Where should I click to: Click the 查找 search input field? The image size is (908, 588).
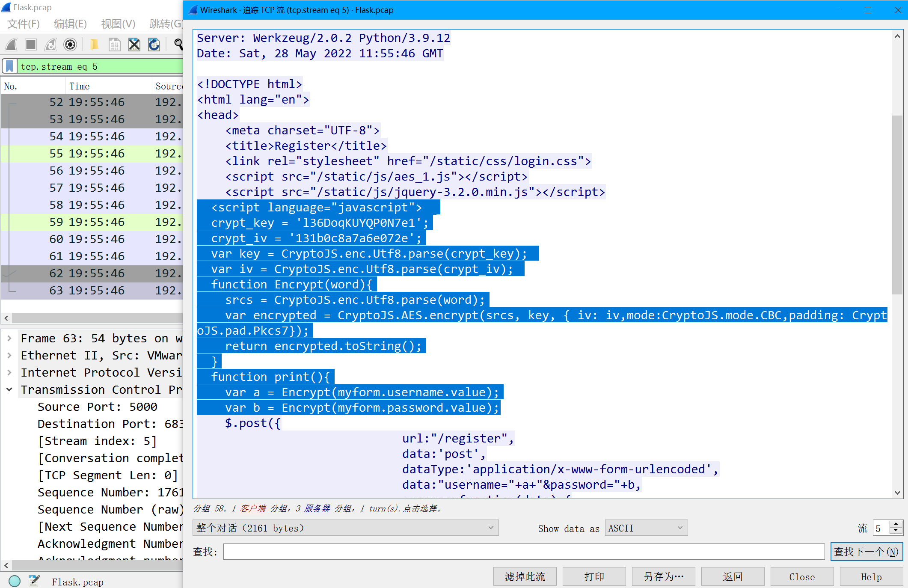[x=524, y=552]
